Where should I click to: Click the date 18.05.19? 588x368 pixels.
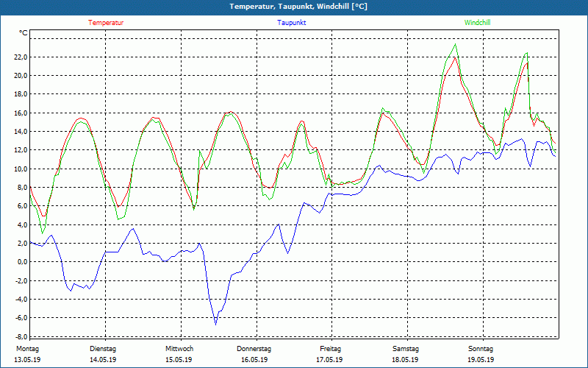(x=405, y=360)
